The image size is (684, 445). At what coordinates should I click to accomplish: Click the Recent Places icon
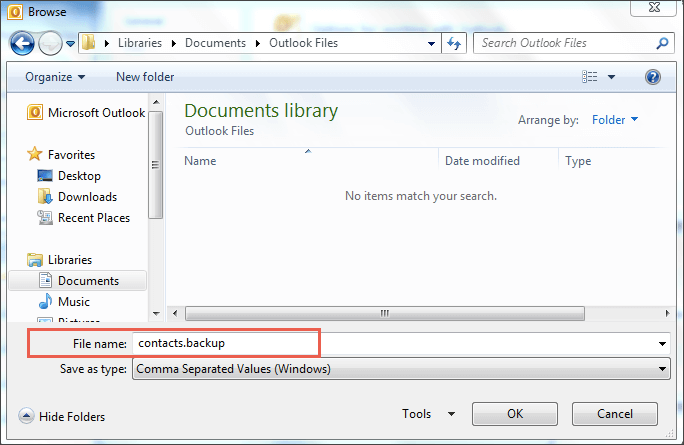pos(45,217)
